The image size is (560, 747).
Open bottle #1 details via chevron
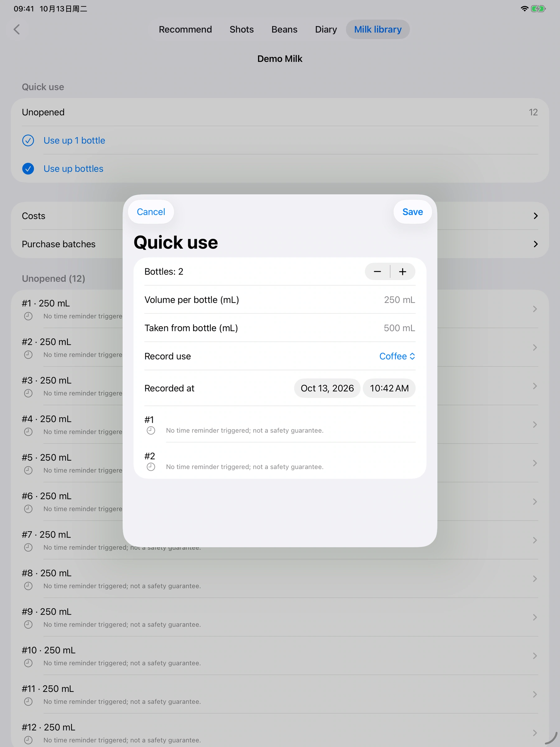click(x=535, y=309)
